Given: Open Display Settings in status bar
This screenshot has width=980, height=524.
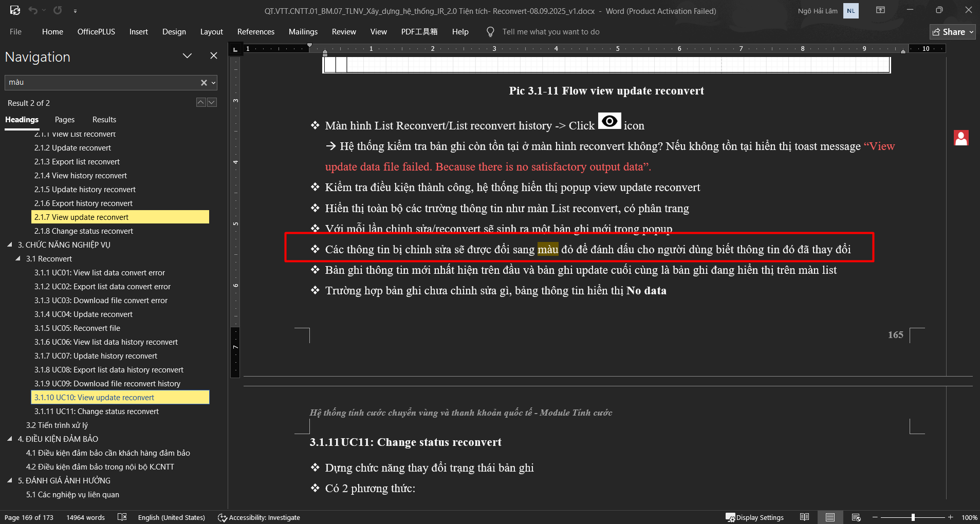Looking at the screenshot, I should click(x=754, y=517).
